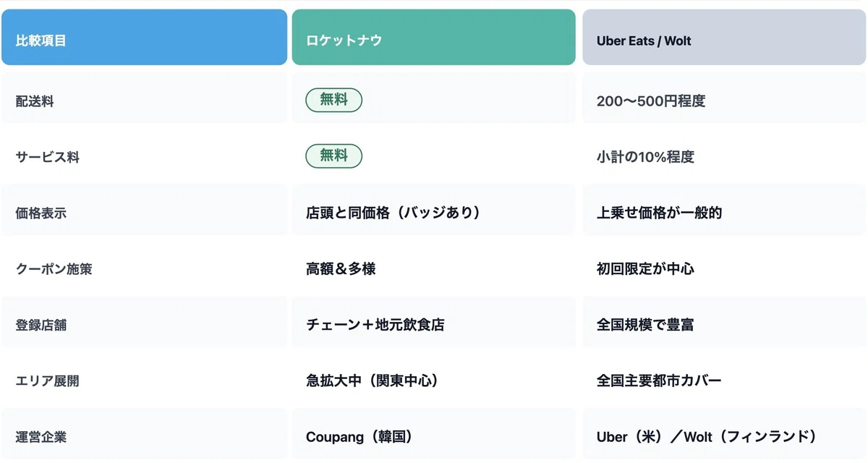Click the 上乗せ価格が一般的 cell
Image resolution: width=868 pixels, height=463 pixels.
click(x=724, y=213)
